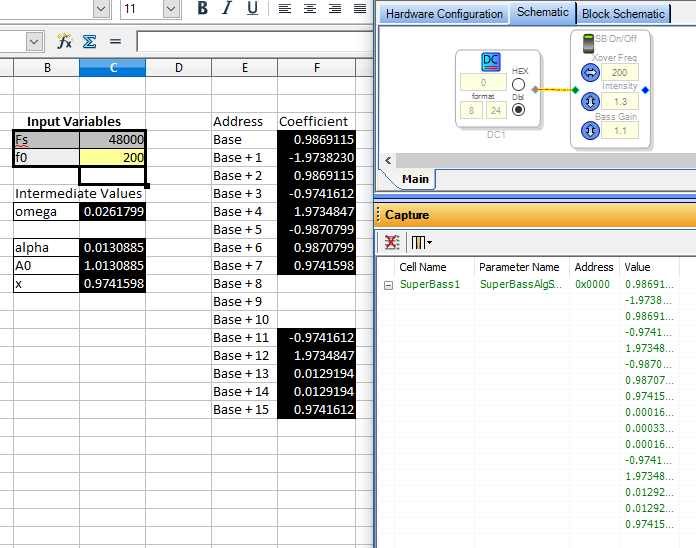Toggle italic formatting in spreadsheet toolbar
696x548 pixels.
[227, 8]
